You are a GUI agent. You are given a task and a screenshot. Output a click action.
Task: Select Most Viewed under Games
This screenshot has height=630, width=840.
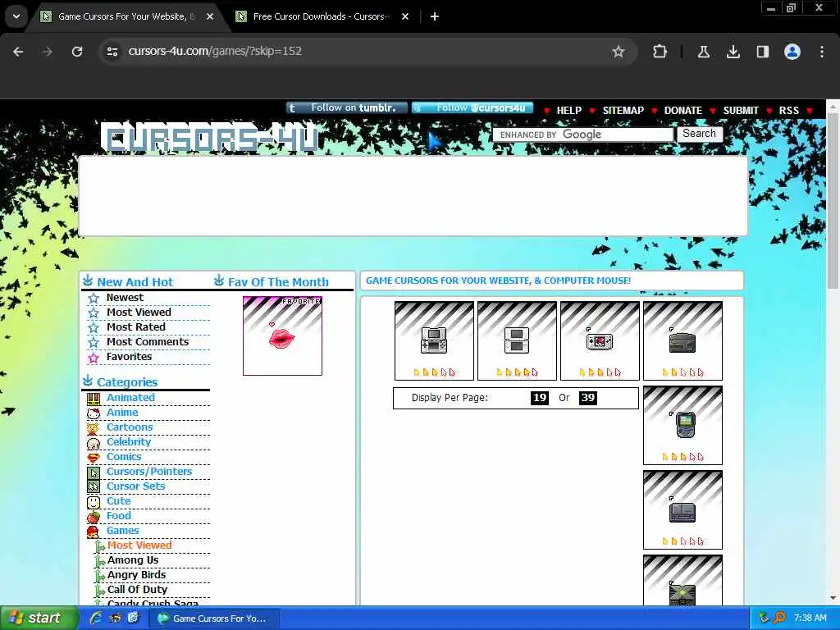coord(139,545)
